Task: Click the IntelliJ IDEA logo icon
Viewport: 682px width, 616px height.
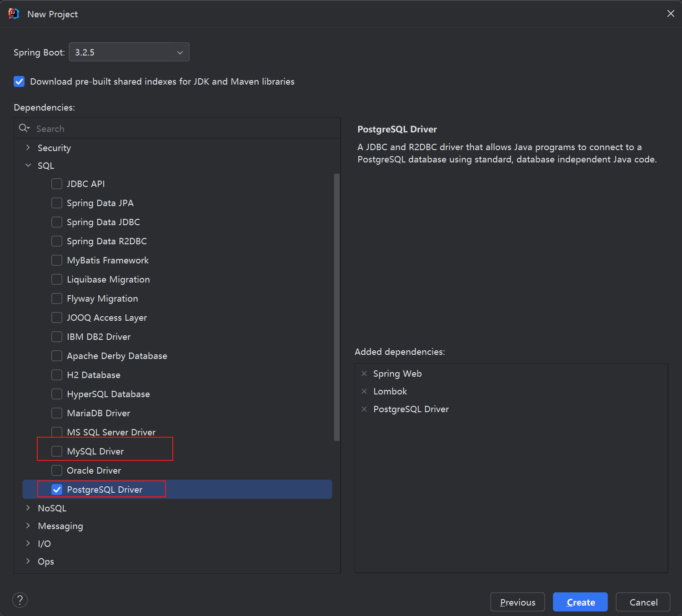Action: click(14, 14)
